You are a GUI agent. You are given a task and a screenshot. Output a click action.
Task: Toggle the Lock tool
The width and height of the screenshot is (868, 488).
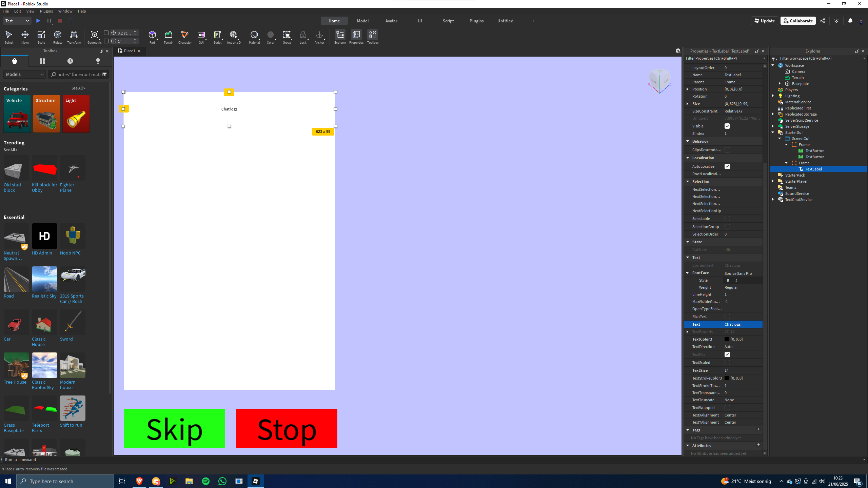tap(303, 37)
